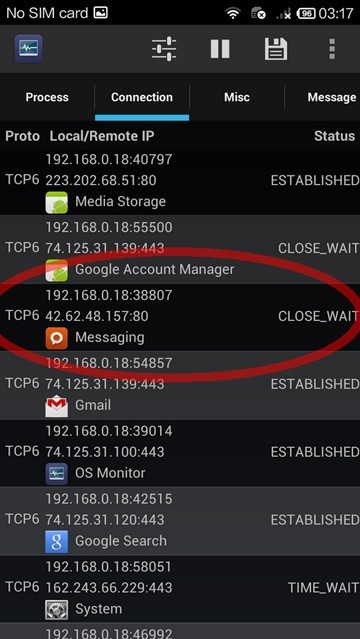Image resolution: width=360 pixels, height=639 pixels.
Task: Tap the Gmail envelope icon
Action: click(57, 406)
